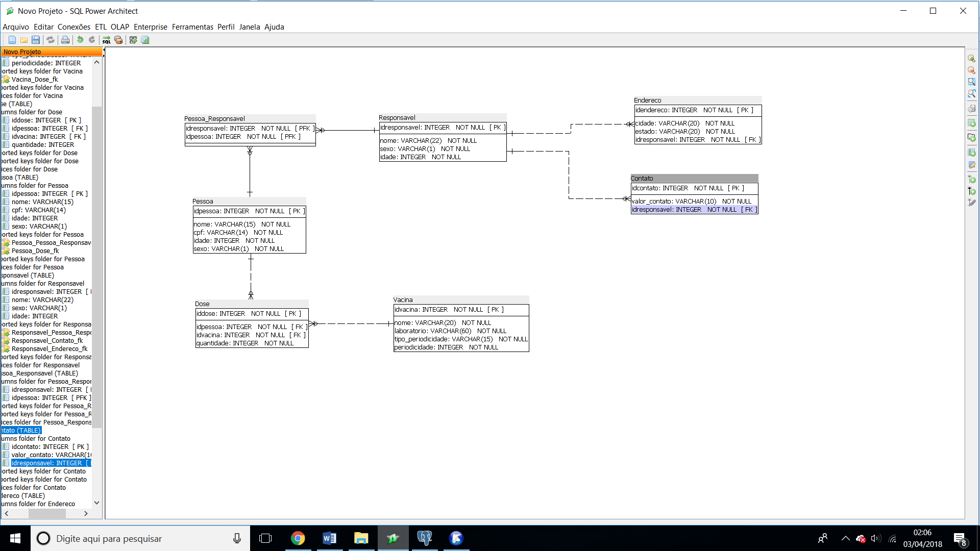This screenshot has height=551, width=980.
Task: Print the diagram with the printer icon
Action: point(65,40)
